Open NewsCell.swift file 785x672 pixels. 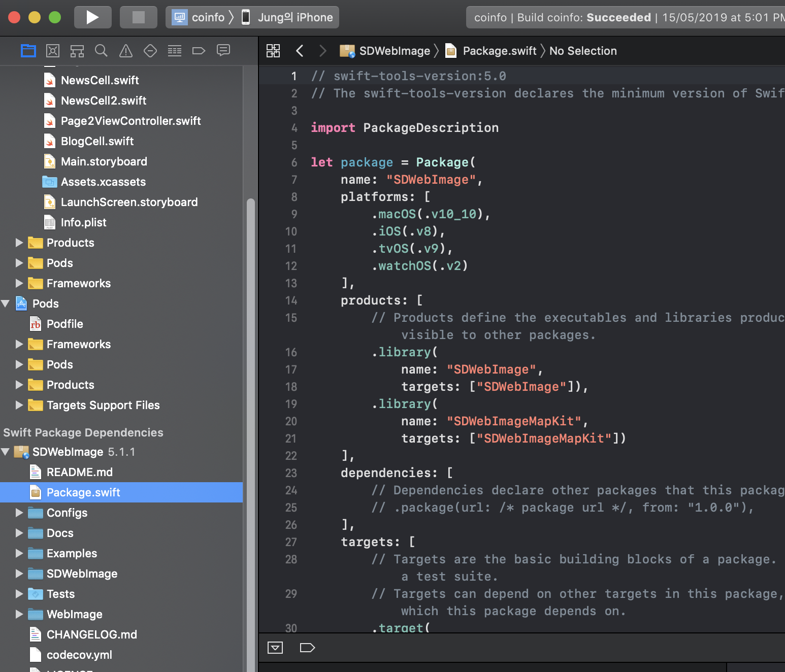coord(100,80)
